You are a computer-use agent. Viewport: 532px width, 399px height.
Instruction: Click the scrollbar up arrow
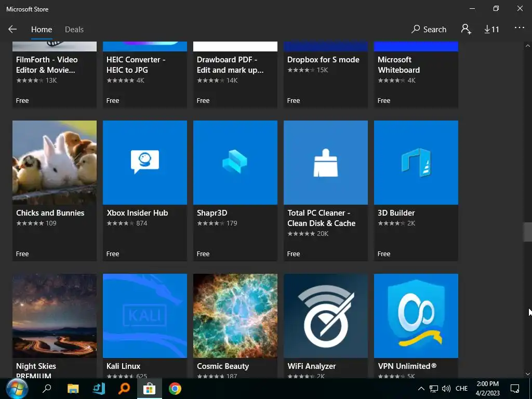tap(528, 46)
